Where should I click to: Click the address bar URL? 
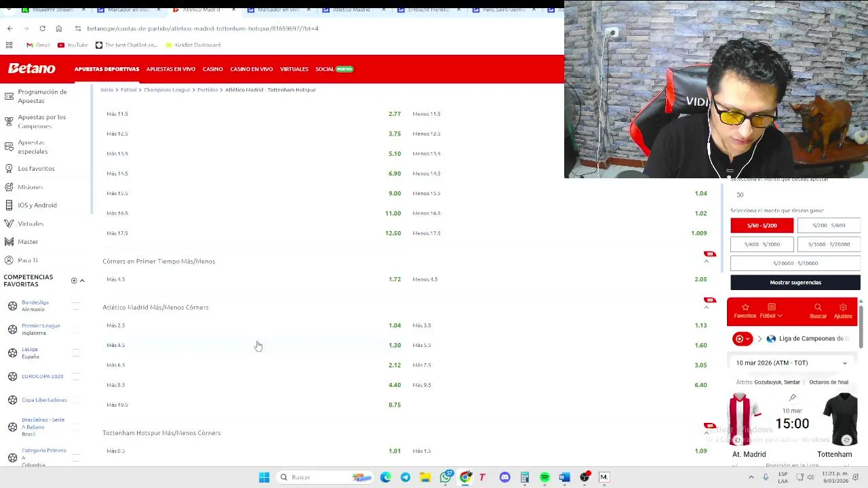point(203,28)
